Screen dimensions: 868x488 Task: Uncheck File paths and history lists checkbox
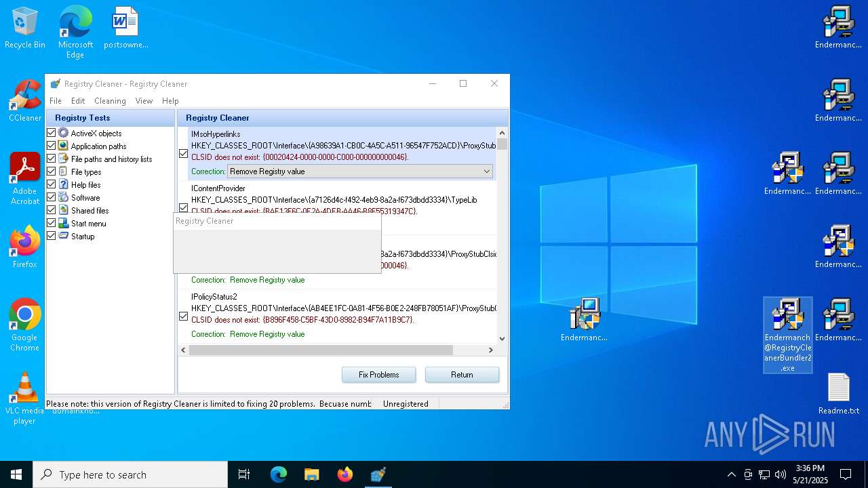tap(52, 159)
